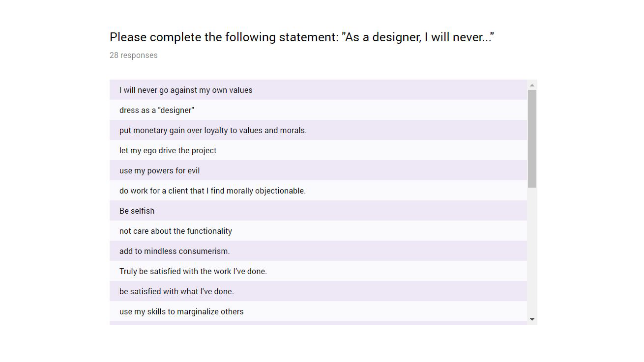Select the "morally objectionable" client response
The width and height of the screenshot is (644, 362).
[x=212, y=191]
